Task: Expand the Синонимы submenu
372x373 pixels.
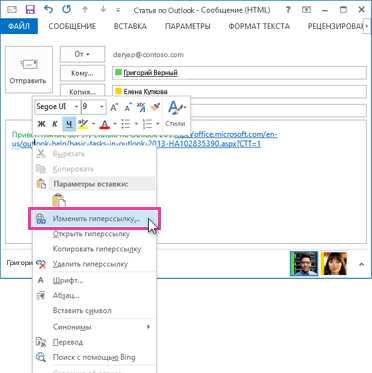Action: pyautogui.click(x=95, y=327)
